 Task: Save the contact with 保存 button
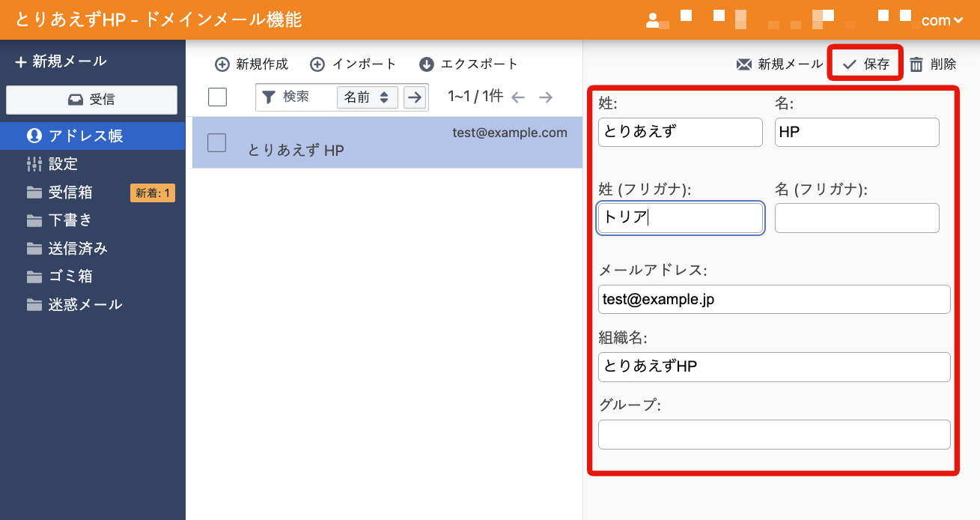pyautogui.click(x=866, y=64)
